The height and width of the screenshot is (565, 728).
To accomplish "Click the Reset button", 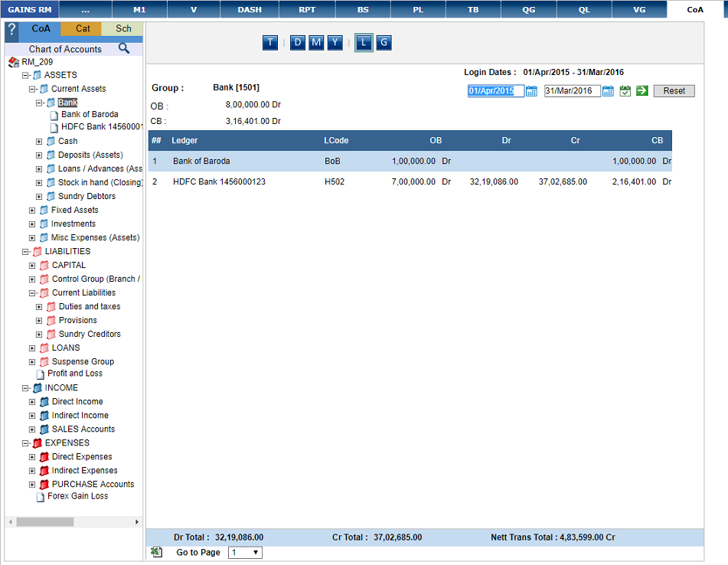I will [674, 91].
